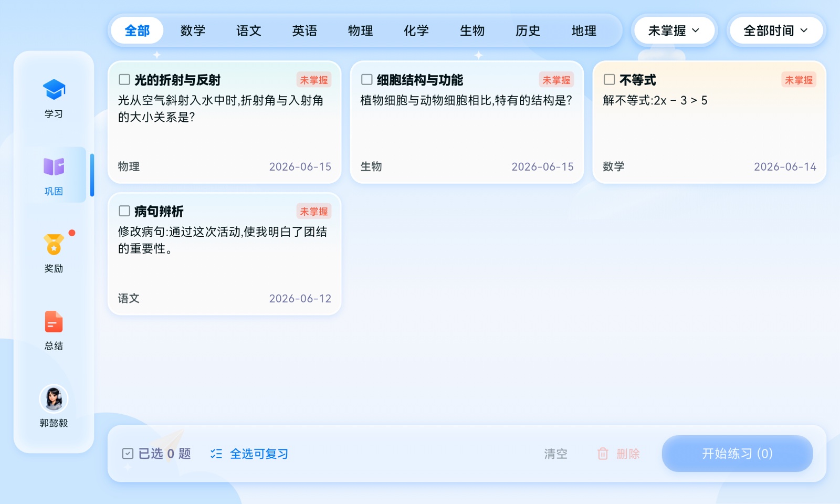Check the 不等式 question checkbox
The width and height of the screenshot is (840, 504).
click(610, 79)
